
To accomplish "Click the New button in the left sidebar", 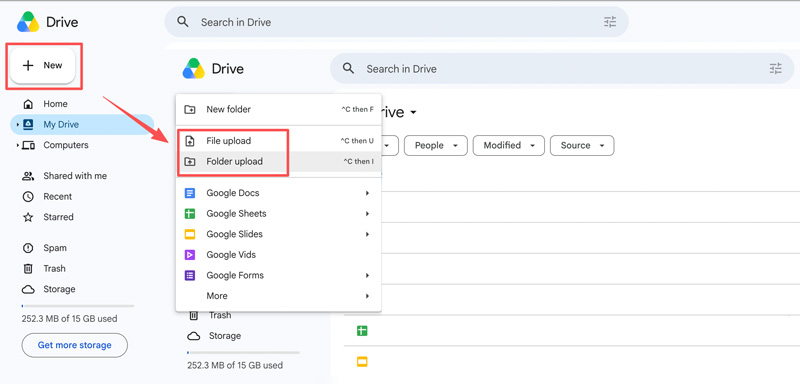I will pyautogui.click(x=43, y=65).
